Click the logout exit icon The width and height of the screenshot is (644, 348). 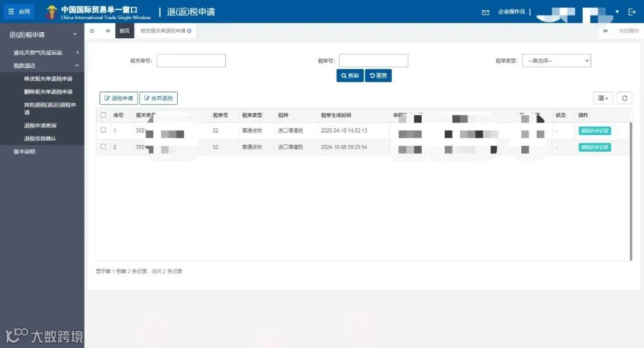point(632,12)
